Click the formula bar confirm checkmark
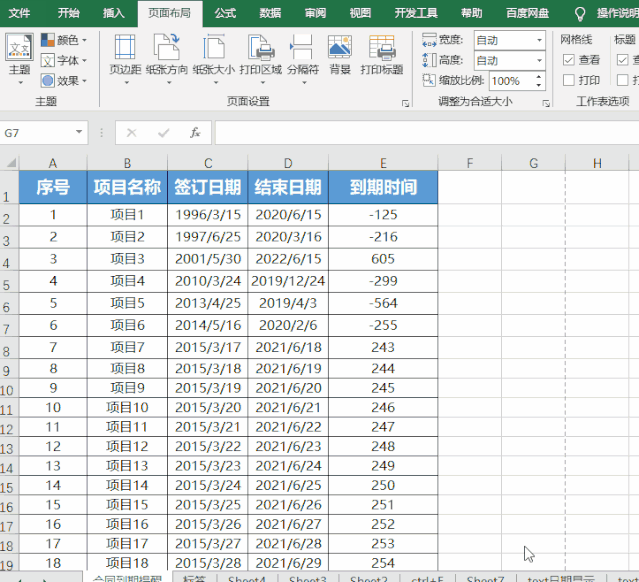 [x=163, y=132]
